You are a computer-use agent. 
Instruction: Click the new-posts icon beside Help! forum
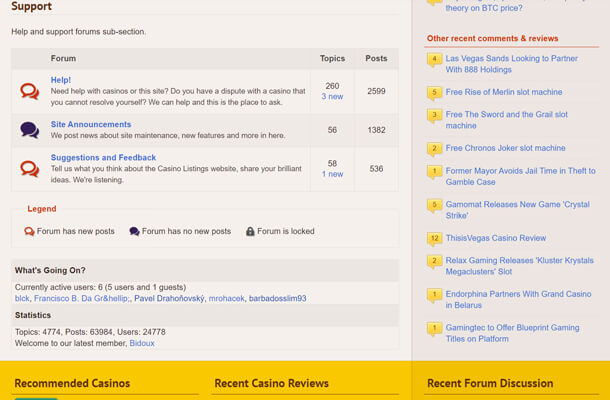30,91
